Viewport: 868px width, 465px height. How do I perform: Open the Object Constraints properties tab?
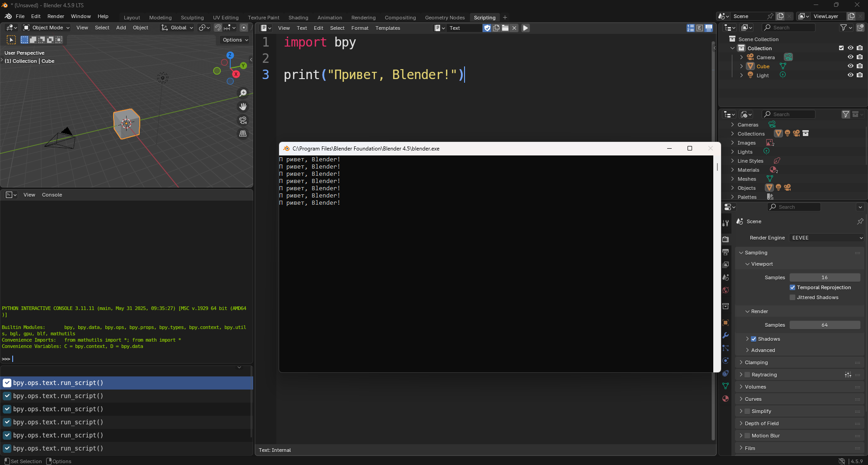[x=726, y=373]
